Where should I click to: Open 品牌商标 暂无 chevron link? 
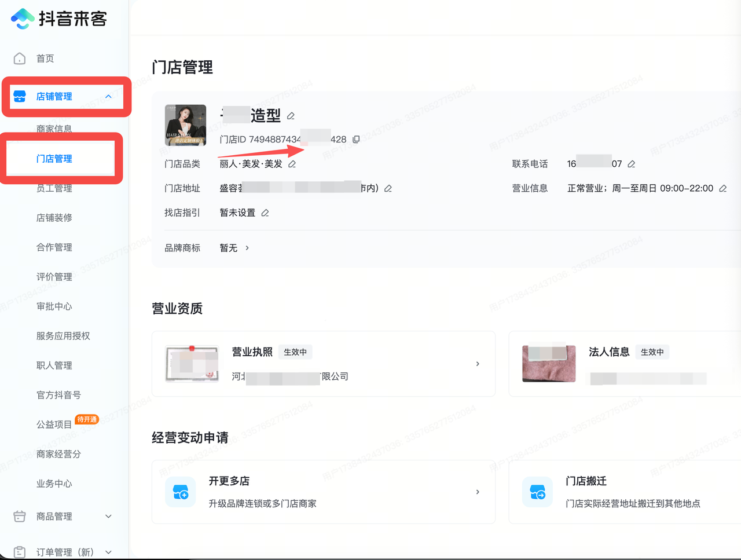[x=247, y=248]
